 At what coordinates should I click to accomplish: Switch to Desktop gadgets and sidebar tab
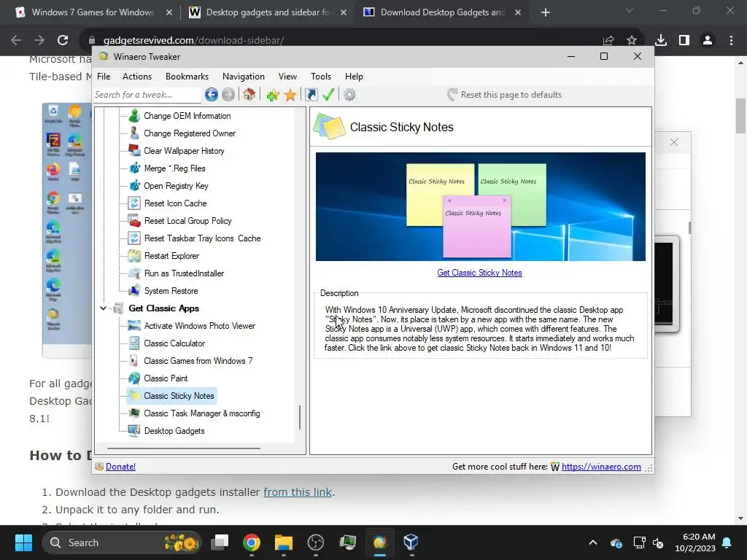267,12
